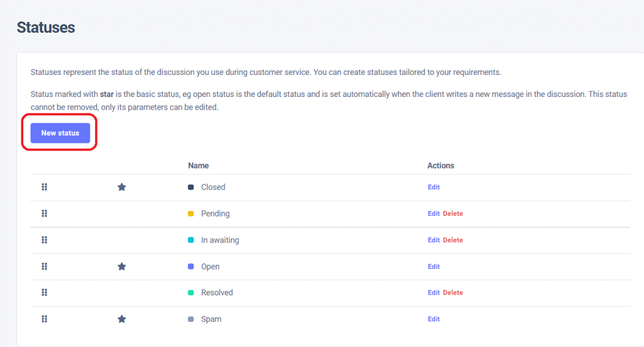Delete the Resolved status
The height and width of the screenshot is (347, 644).
point(453,293)
